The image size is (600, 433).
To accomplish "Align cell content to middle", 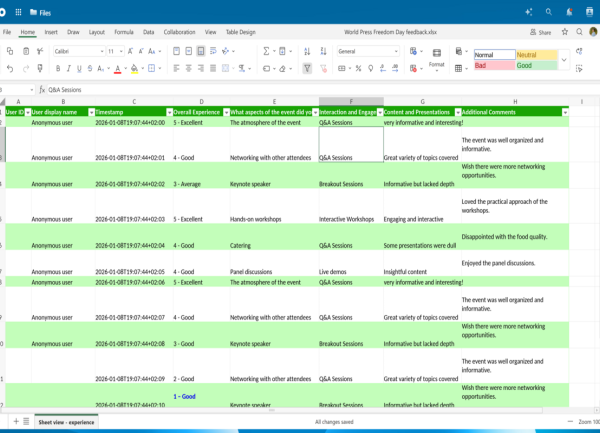I will (189, 51).
